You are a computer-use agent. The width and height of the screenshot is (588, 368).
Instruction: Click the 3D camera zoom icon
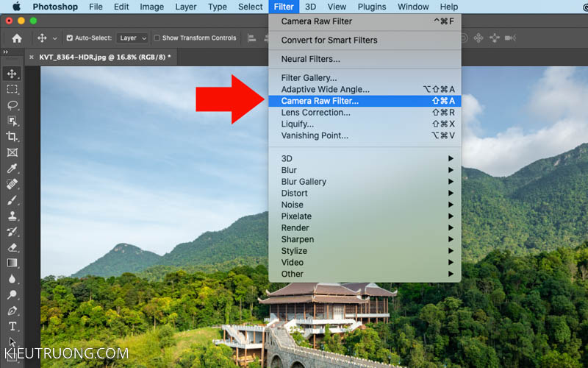click(x=510, y=38)
